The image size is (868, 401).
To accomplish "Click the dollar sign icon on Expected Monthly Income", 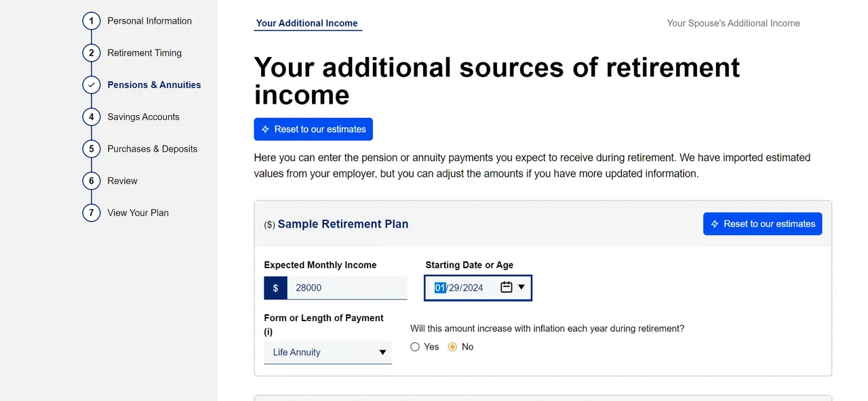I will point(275,287).
